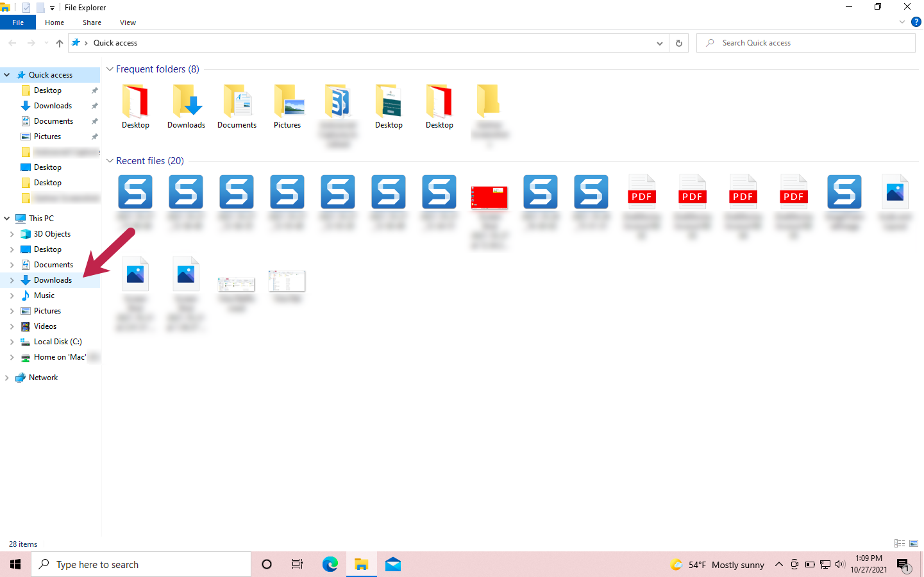Select the Downloads folder in Frequent folders
The height and width of the screenshot is (577, 924).
187,107
